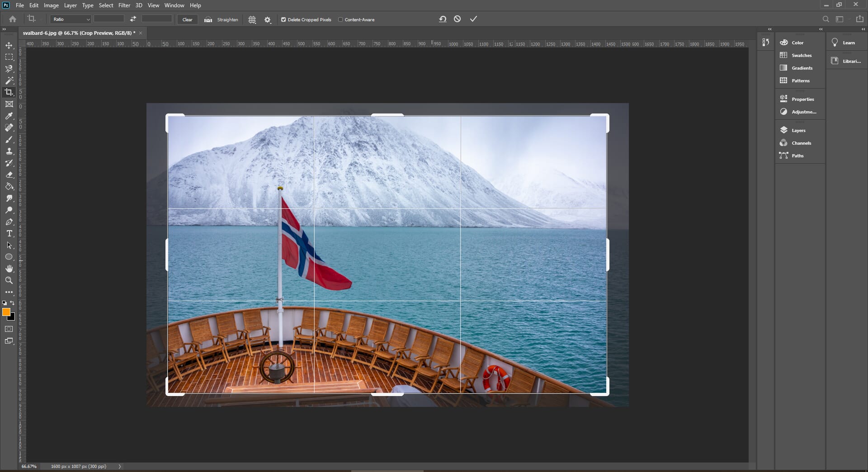Select the Magic Wand tool
This screenshot has height=472, width=868.
point(9,80)
